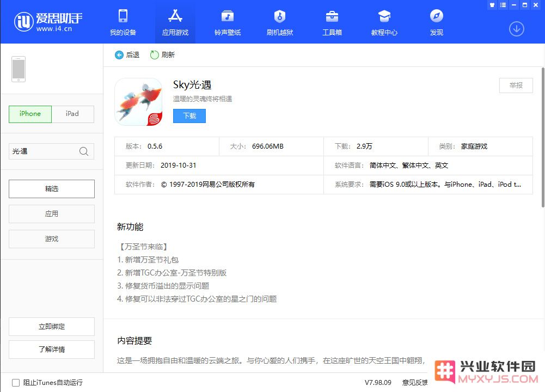Open the 工具箱 toolbox tab
This screenshot has height=392, width=545.
pos(332,22)
